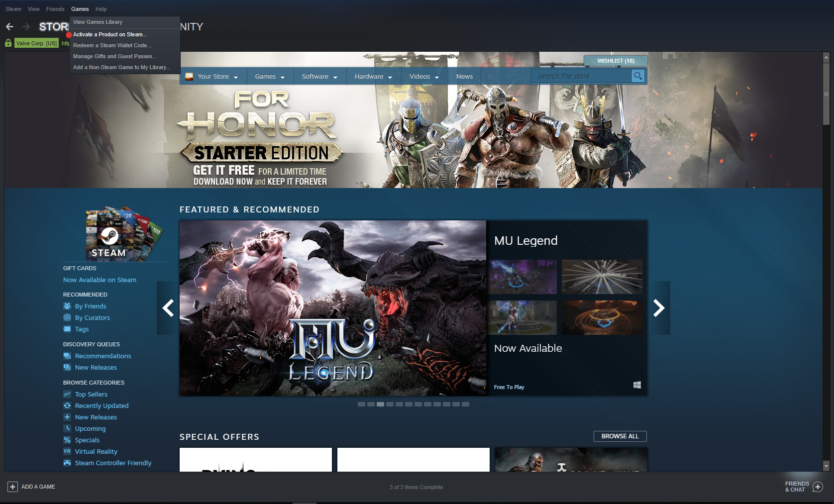Select the first carousel page indicator
Image resolution: width=834 pixels, height=504 pixels.
pyautogui.click(x=361, y=404)
